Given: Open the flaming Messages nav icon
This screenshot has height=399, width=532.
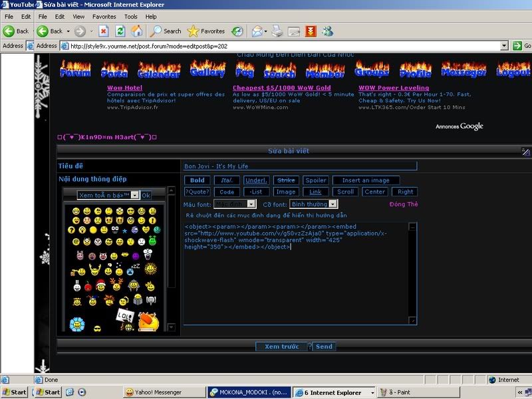Looking at the screenshot, I should tap(464, 69).
